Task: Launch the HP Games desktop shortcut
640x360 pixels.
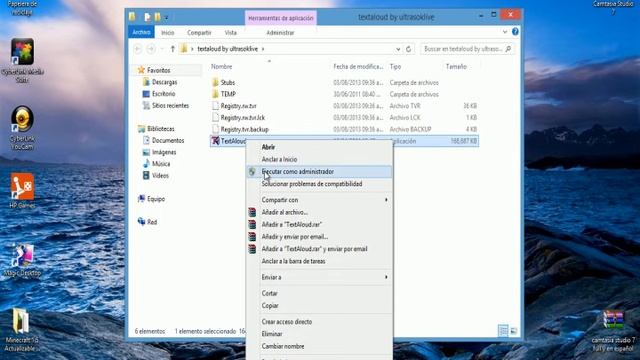Action: coord(22,187)
